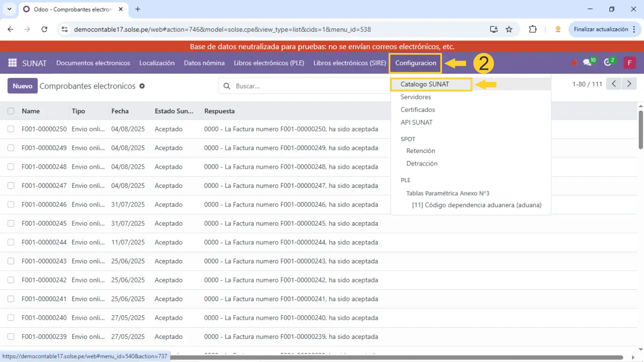The image size is (644, 362).
Task: Go to the SUNAT app home
Action: pyautogui.click(x=34, y=63)
